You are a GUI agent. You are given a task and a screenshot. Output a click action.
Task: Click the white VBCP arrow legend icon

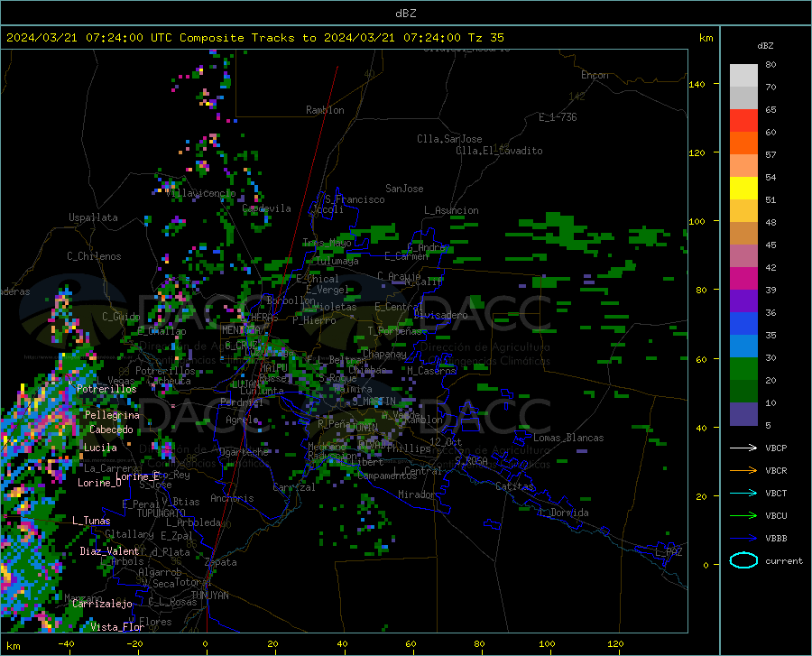click(x=743, y=448)
